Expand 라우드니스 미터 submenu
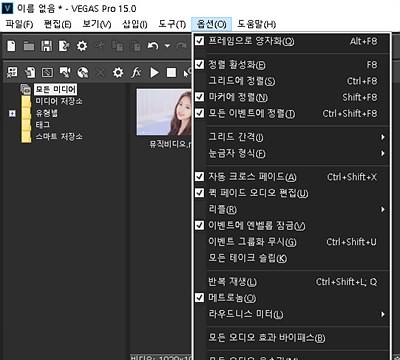This screenshot has height=360, width=400. [291, 314]
